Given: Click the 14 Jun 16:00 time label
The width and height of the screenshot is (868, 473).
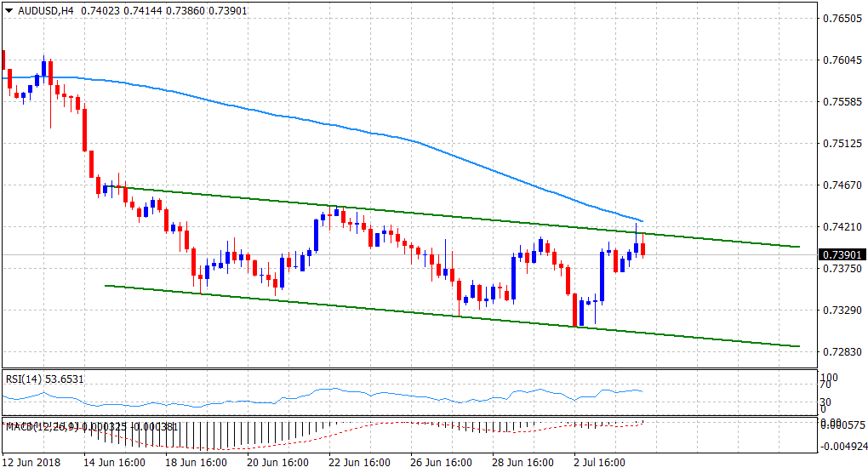Looking at the screenshot, I should (x=114, y=463).
